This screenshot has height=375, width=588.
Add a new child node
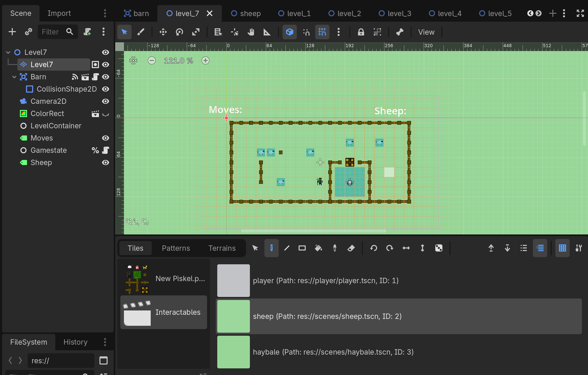point(12,32)
